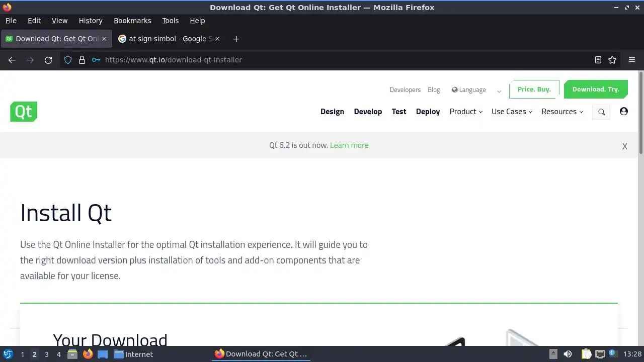This screenshot has height=362, width=644.
Task: Go to the Design nav link
Action: (332, 112)
